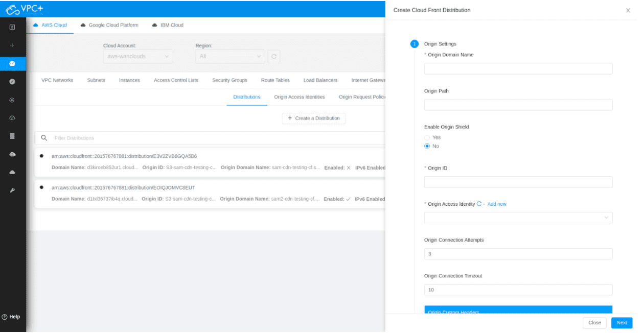Click status dot of distribution EOIQJOMVC8EUT
644x333 pixels.
point(41,187)
